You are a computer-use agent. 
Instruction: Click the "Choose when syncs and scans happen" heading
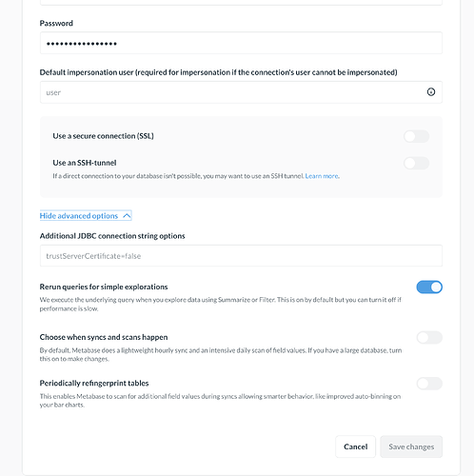point(104,337)
